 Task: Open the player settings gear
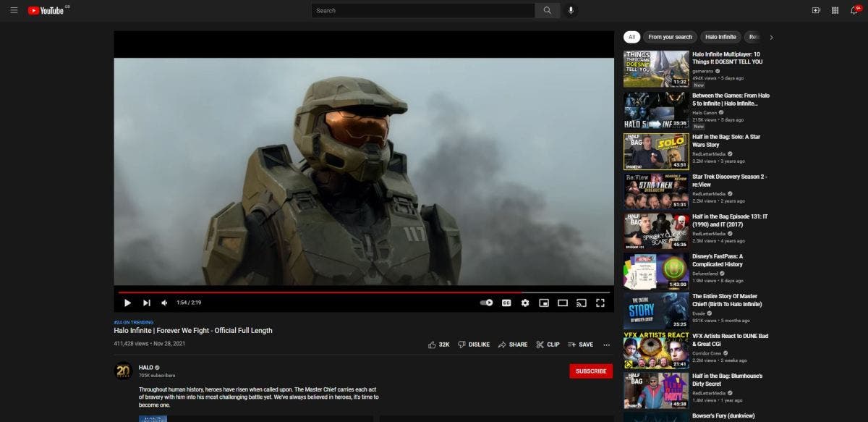pyautogui.click(x=525, y=303)
